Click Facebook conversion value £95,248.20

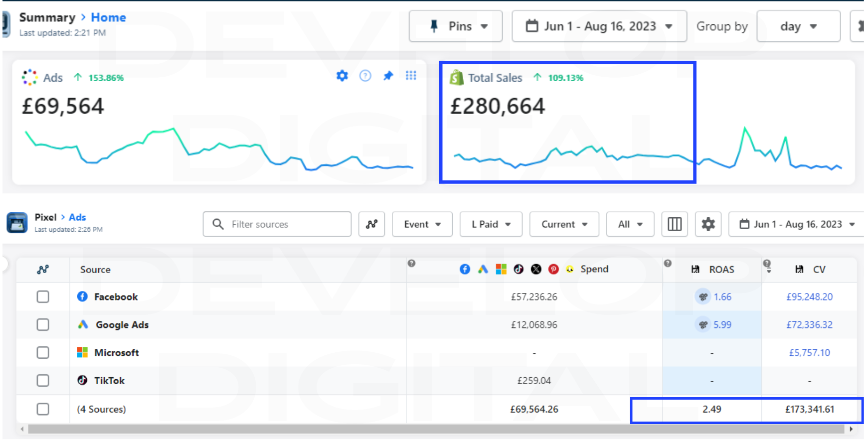pos(809,297)
